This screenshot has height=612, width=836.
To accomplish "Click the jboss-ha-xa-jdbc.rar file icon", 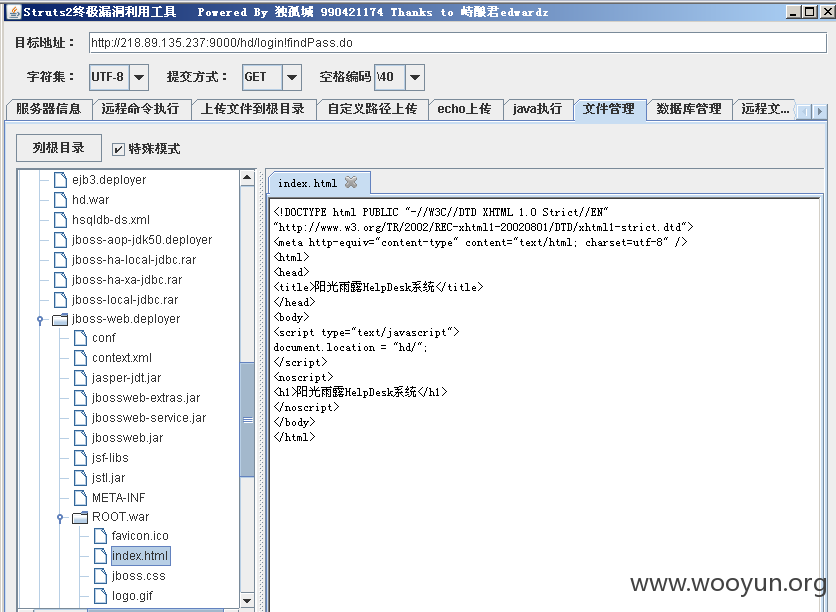I will [60, 280].
